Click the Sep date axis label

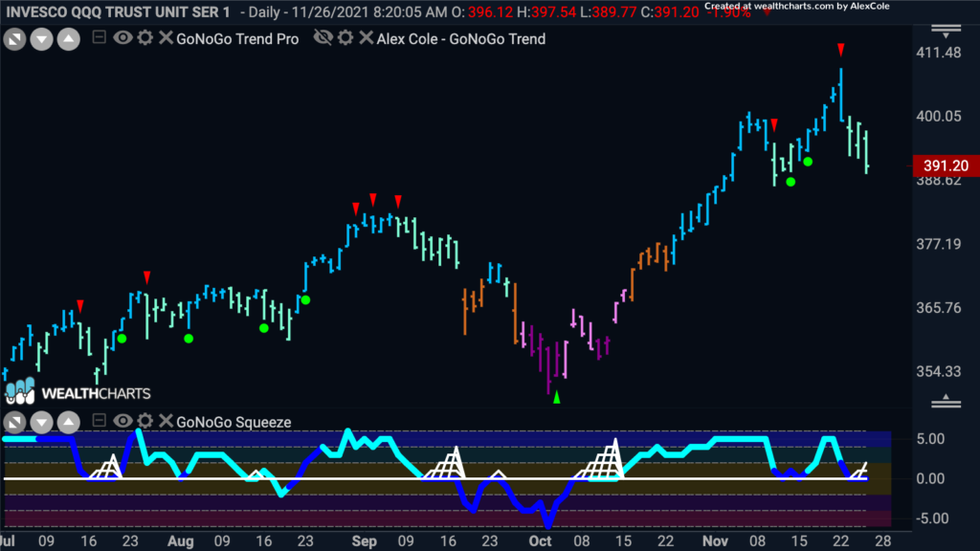pos(365,541)
